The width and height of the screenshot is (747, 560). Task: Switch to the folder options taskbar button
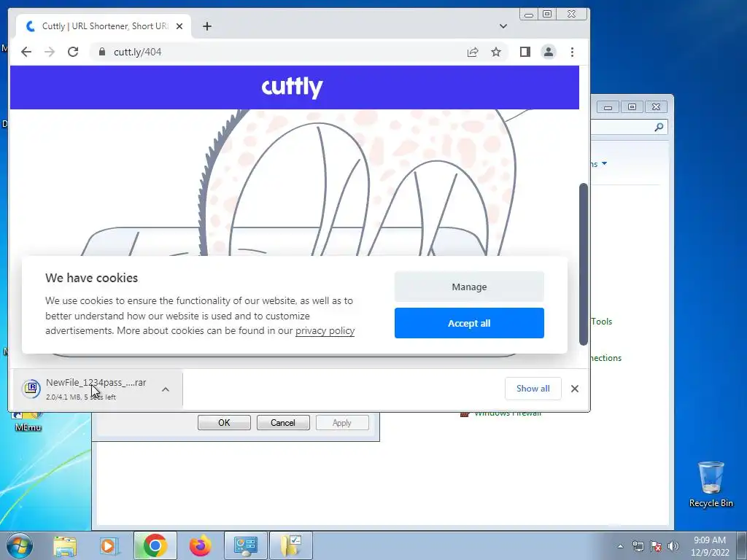coord(291,545)
